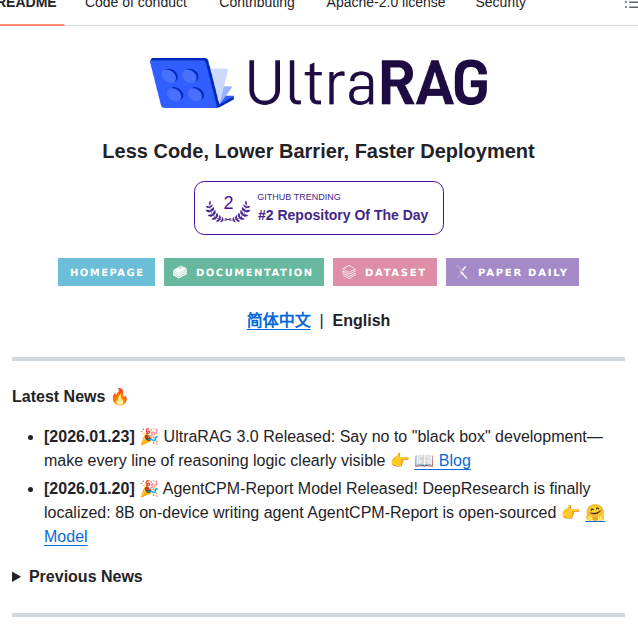This screenshot has width=638, height=638.
Task: Click the UltraRAG logo image
Action: [319, 83]
